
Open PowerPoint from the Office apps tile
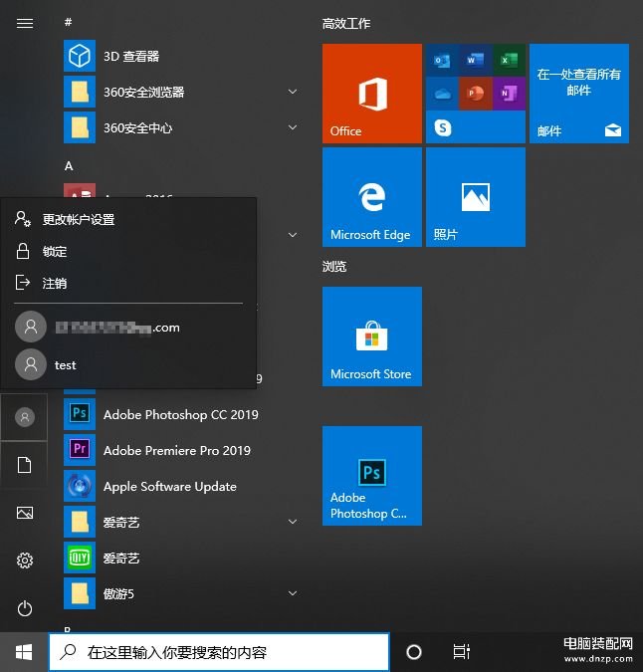(475, 94)
